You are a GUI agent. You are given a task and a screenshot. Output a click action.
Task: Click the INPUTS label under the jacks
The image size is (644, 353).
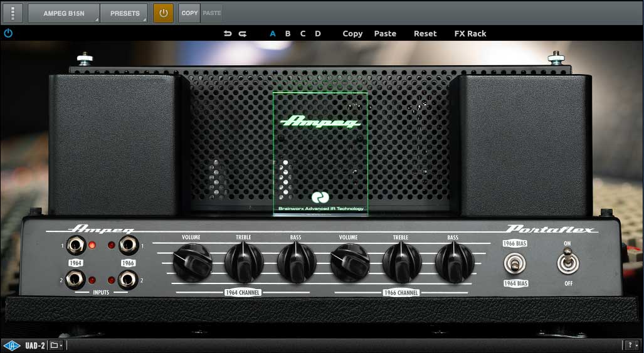(x=101, y=292)
